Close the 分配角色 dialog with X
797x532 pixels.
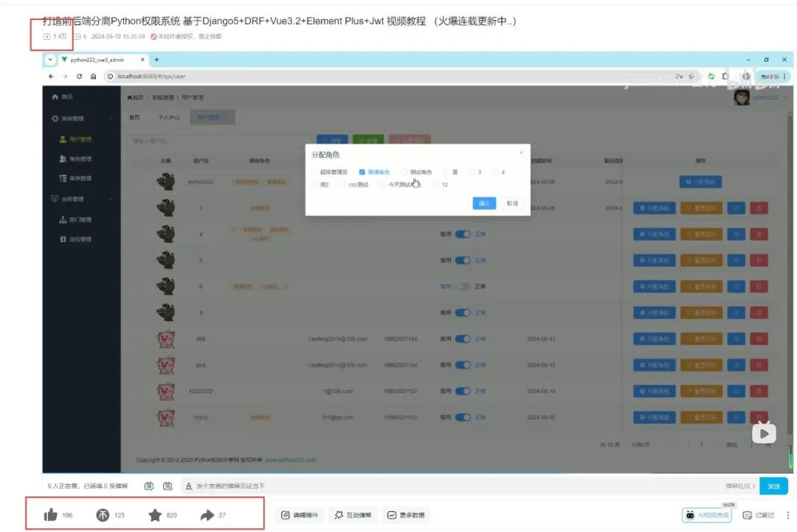coord(521,153)
